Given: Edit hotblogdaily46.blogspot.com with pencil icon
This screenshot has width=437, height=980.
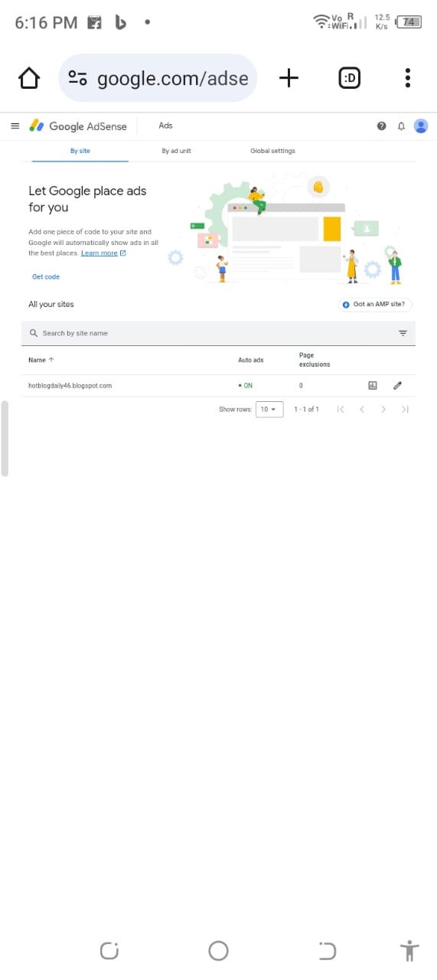Looking at the screenshot, I should coord(397,386).
